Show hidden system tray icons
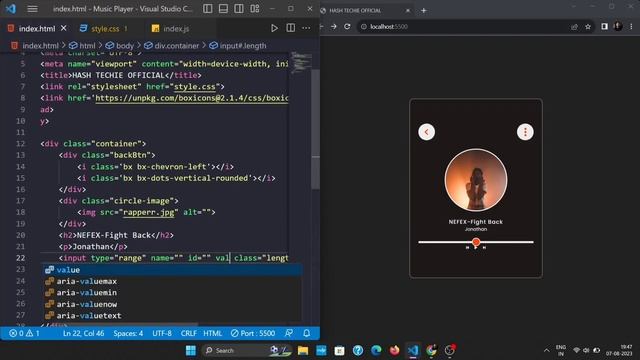The width and height of the screenshot is (640, 360). coord(547,350)
